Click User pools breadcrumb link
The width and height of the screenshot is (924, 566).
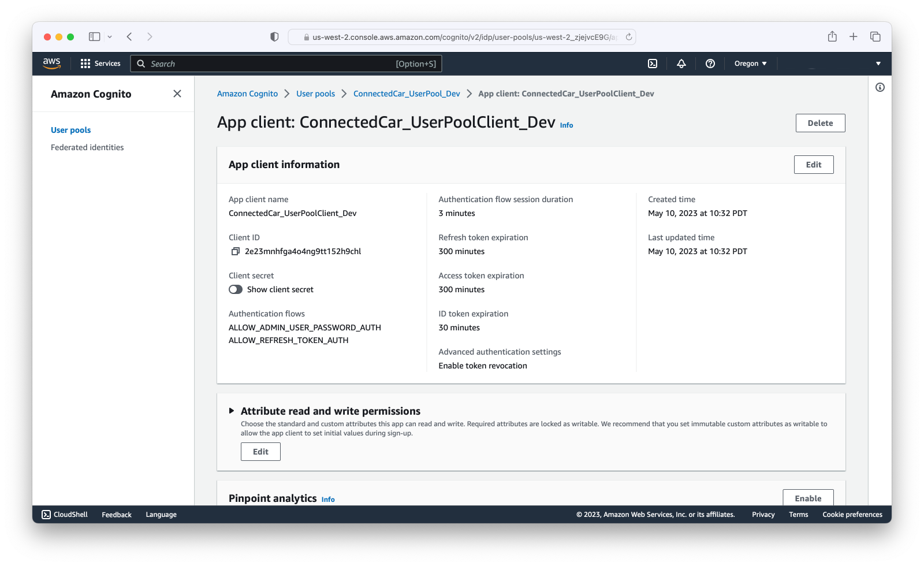click(x=315, y=94)
